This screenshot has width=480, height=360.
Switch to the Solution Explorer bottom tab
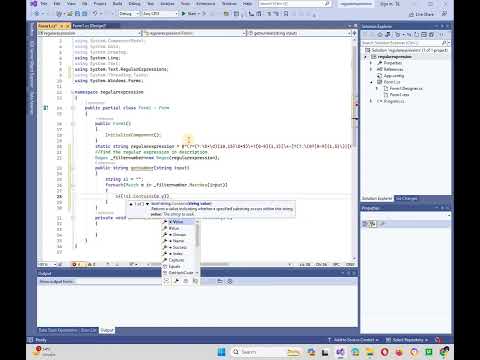(x=377, y=198)
